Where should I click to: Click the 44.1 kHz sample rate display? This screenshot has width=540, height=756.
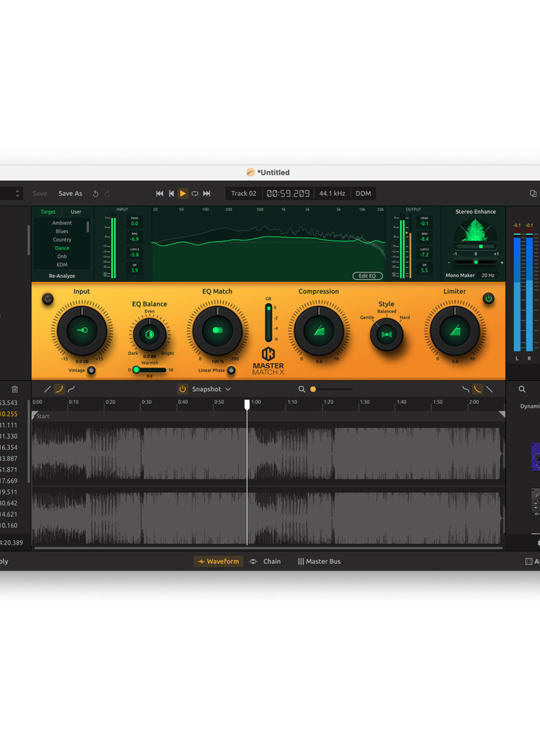(332, 193)
